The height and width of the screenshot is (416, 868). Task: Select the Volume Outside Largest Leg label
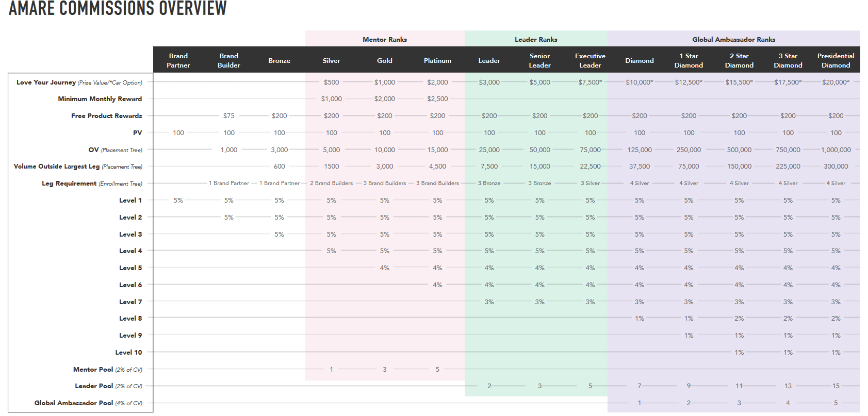57,167
